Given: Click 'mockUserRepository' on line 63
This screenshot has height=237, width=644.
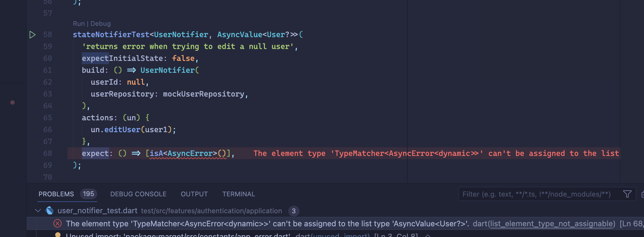Looking at the screenshot, I should 204,94.
